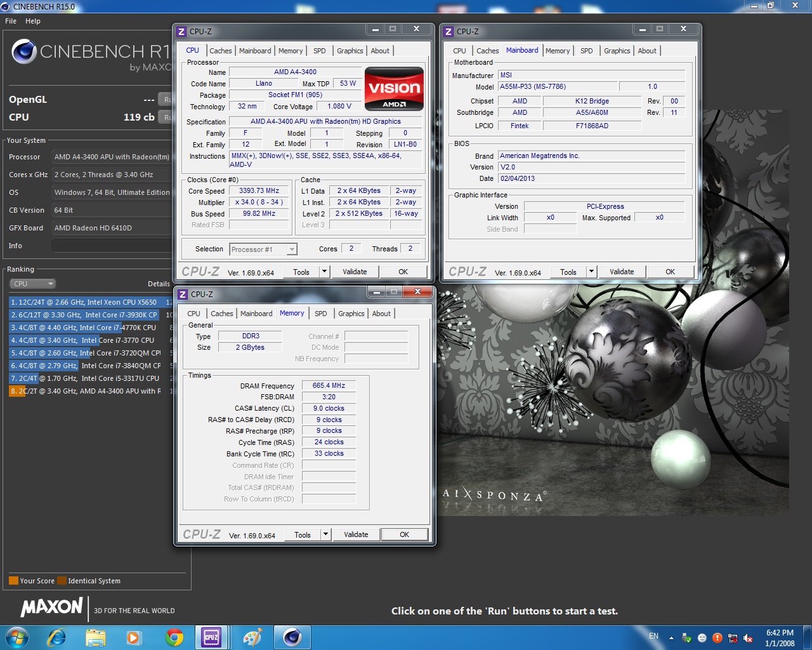Click the AMD A4-3400 name field

(295, 72)
